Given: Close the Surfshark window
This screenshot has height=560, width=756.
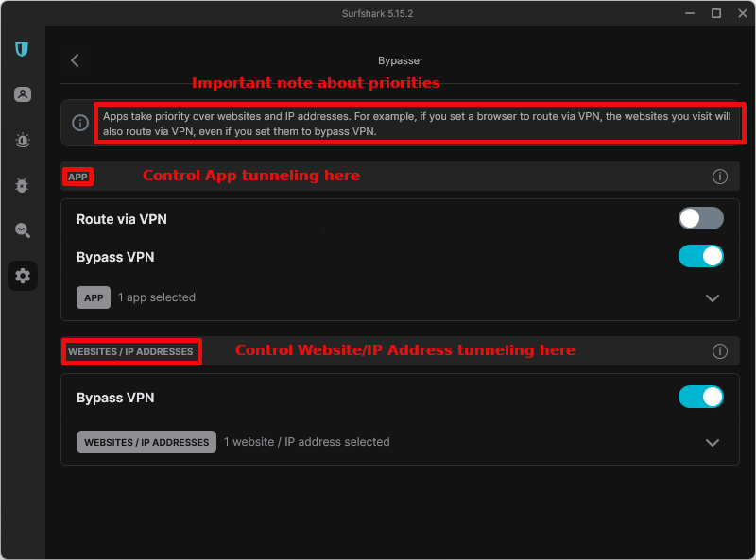Looking at the screenshot, I should point(743,13).
